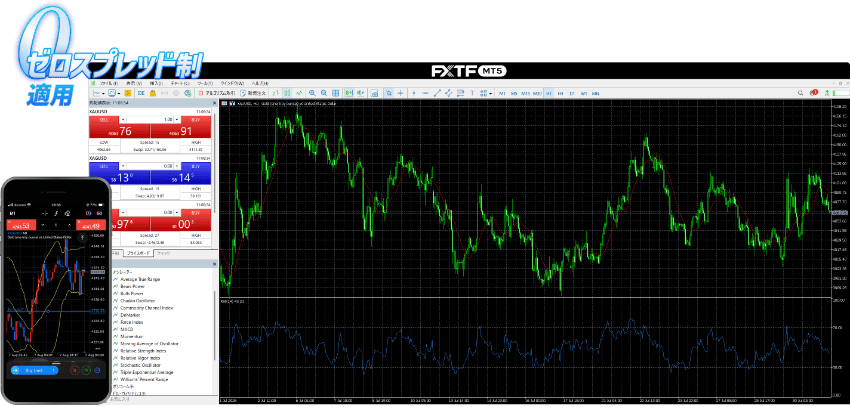Image resolution: width=850 pixels, height=407 pixels.
Task: Switch timeframe to M30
Action: tap(537, 93)
